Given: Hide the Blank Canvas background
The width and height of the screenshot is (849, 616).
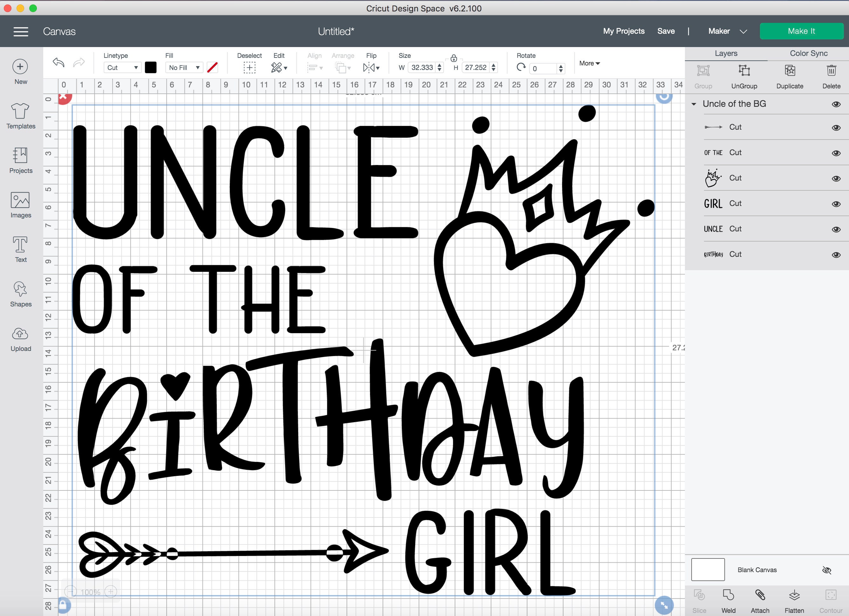Looking at the screenshot, I should click(x=828, y=569).
